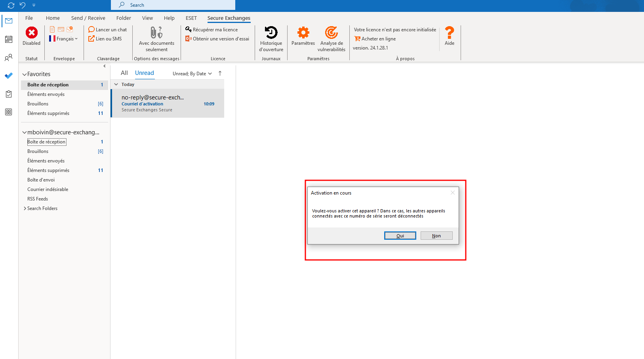Collapse the Favorites section

click(x=25, y=74)
